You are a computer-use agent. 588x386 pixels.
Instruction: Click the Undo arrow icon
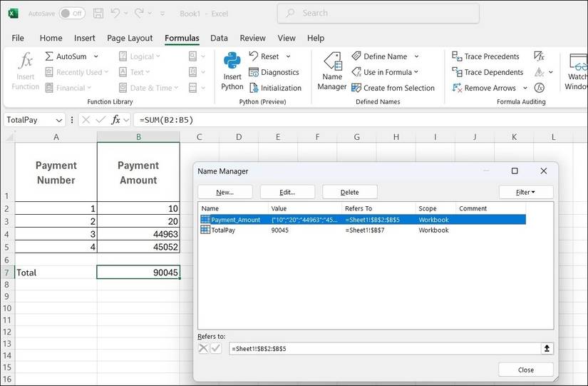click(x=115, y=13)
